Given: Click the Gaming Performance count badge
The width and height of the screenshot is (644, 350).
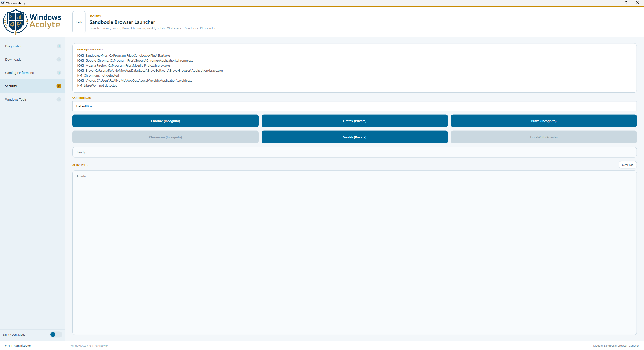Looking at the screenshot, I should pos(59,73).
